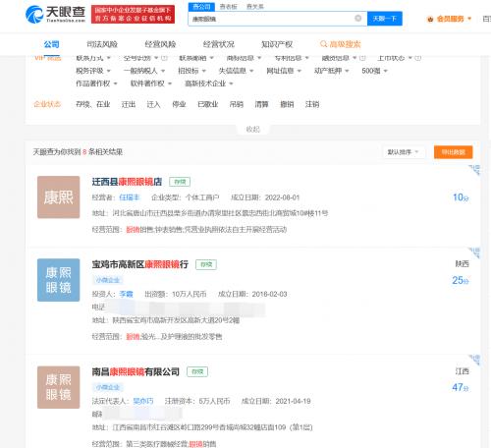
Task: Expand the 500强 filter dropdown
Action: pyautogui.click(x=375, y=71)
